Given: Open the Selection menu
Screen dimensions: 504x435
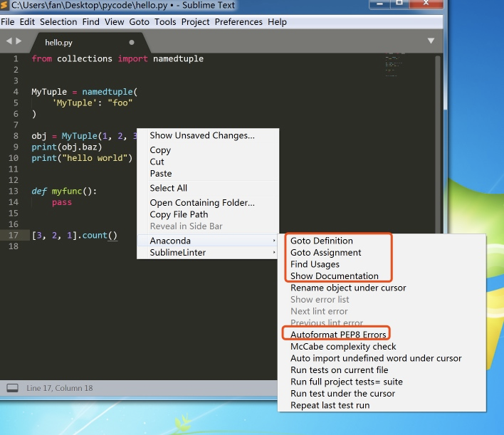Looking at the screenshot, I should coord(58,22).
